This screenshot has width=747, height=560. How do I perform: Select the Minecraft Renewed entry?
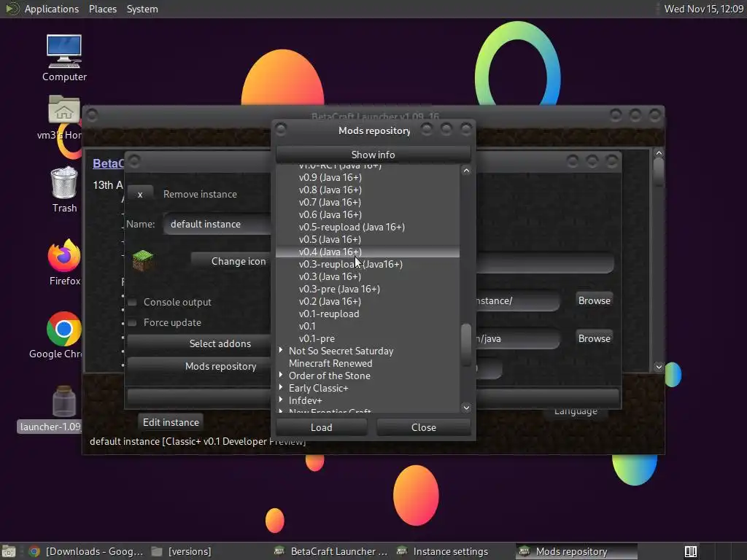330,363
